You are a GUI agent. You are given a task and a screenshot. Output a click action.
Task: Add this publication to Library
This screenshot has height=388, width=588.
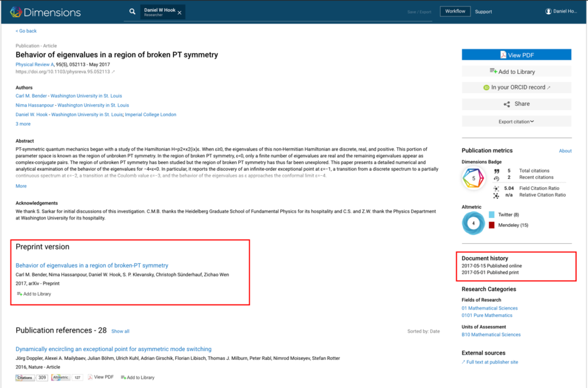click(x=516, y=71)
